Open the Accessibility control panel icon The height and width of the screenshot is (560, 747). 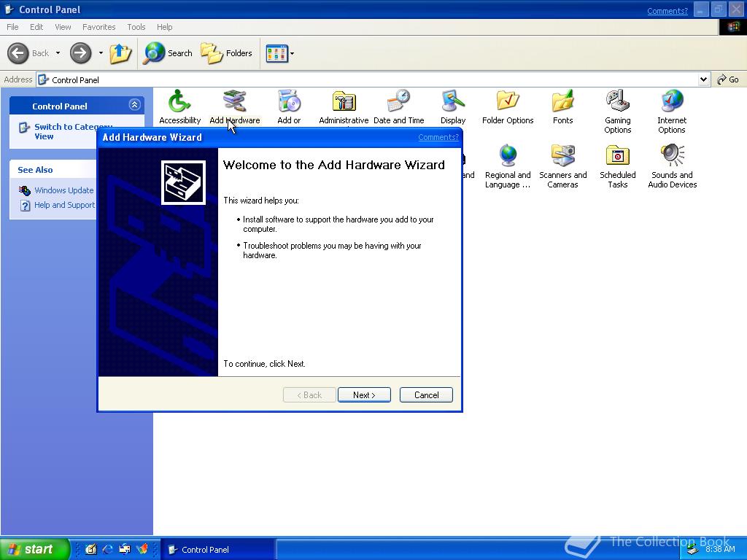pos(179,108)
